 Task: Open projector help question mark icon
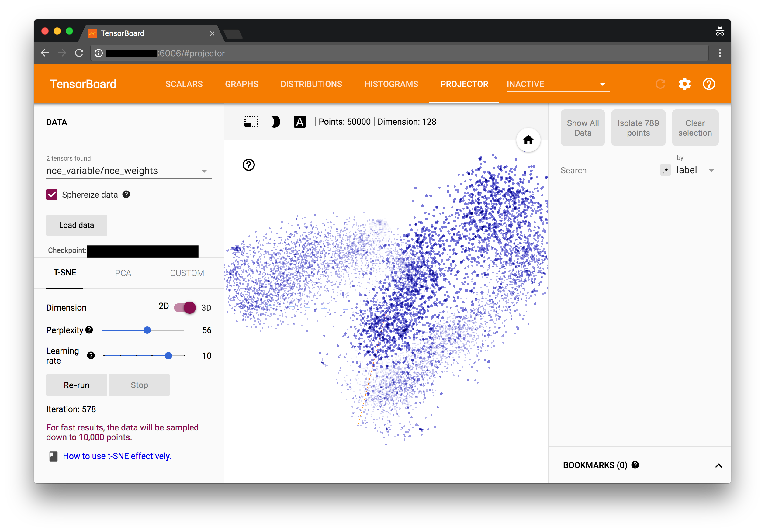[248, 164]
